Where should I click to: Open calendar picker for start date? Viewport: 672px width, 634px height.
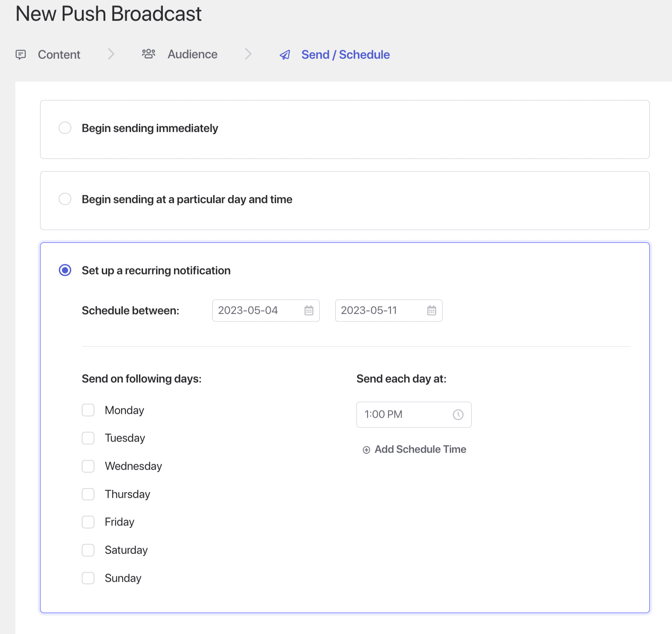click(309, 311)
